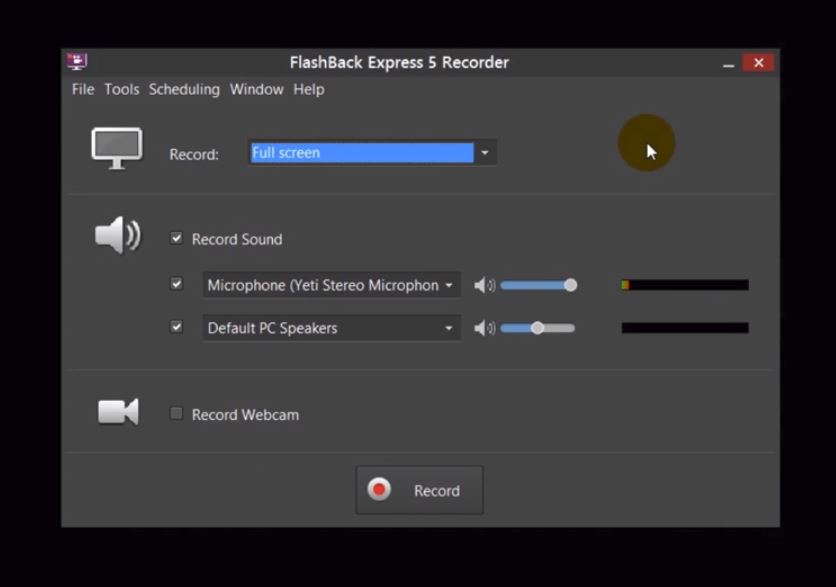This screenshot has width=836, height=587.
Task: Click the FlashBack Express 5 Recorder title
Action: 399,62
